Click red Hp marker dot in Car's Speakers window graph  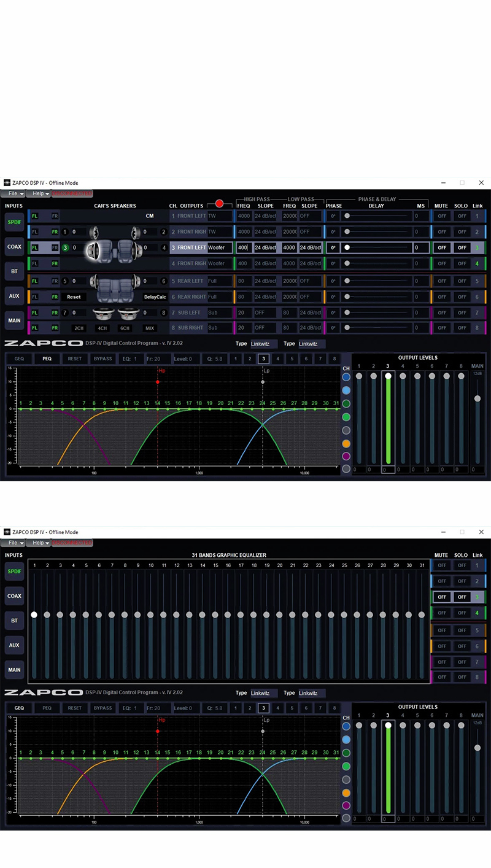pos(158,382)
